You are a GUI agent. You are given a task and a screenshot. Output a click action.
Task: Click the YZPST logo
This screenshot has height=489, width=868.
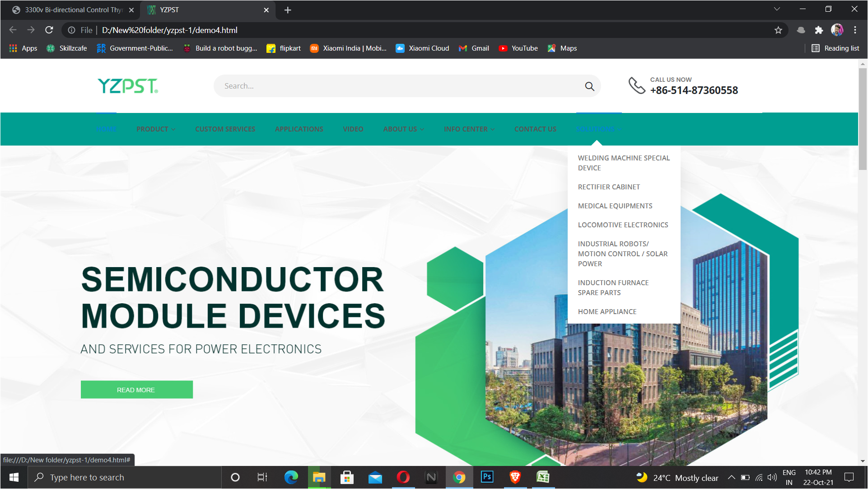tap(128, 86)
